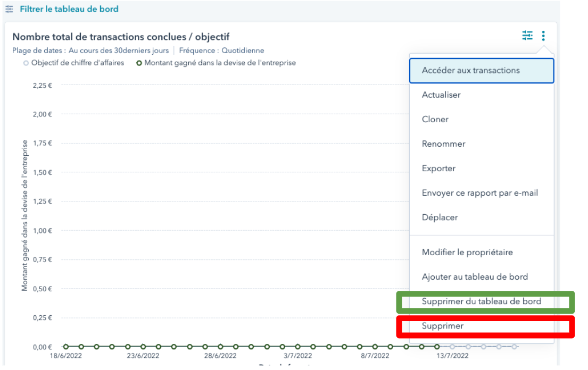The width and height of the screenshot is (588, 370).
Task: Choose Modifier le propriétaire option
Action: (x=467, y=253)
